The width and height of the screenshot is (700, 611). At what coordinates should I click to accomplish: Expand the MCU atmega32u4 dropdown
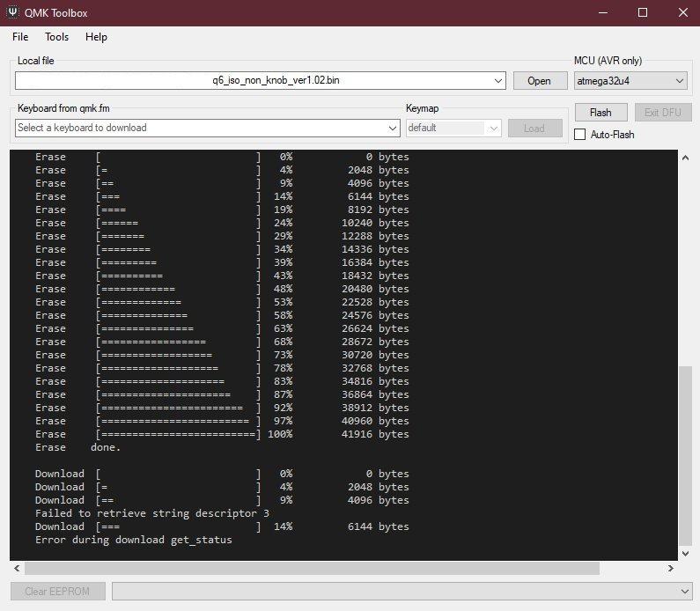[x=680, y=81]
